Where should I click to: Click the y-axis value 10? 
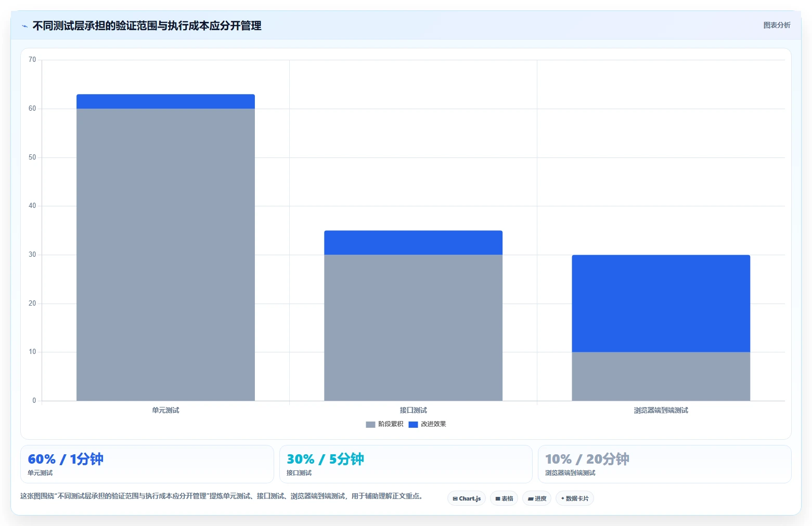(32, 352)
